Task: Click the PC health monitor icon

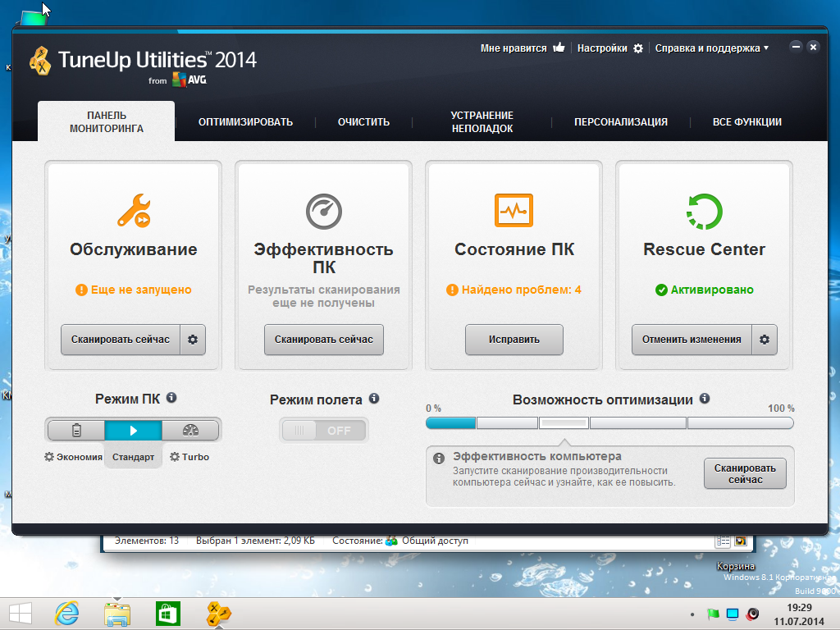Action: (x=514, y=211)
